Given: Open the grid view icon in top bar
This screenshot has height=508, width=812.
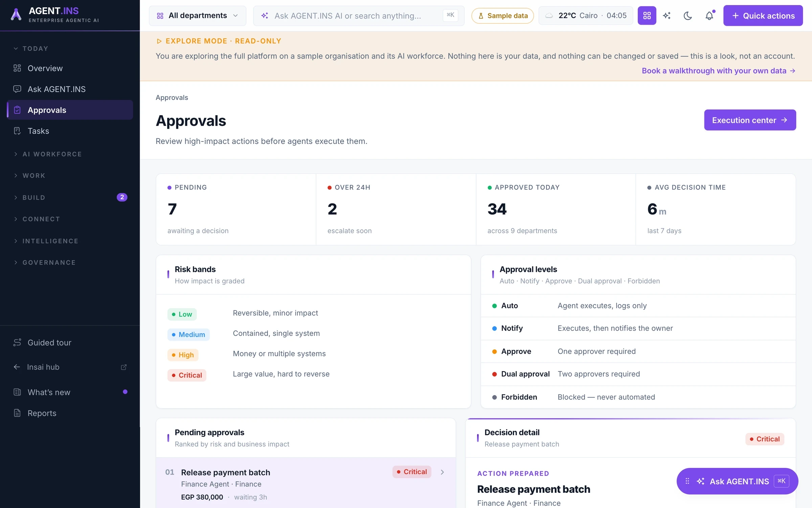Looking at the screenshot, I should tap(647, 16).
